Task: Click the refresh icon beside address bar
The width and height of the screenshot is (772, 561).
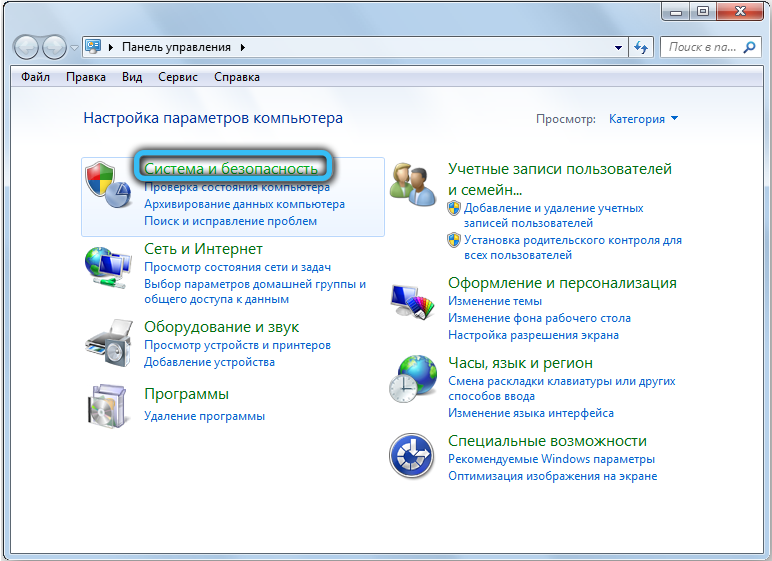Action: pyautogui.click(x=641, y=47)
